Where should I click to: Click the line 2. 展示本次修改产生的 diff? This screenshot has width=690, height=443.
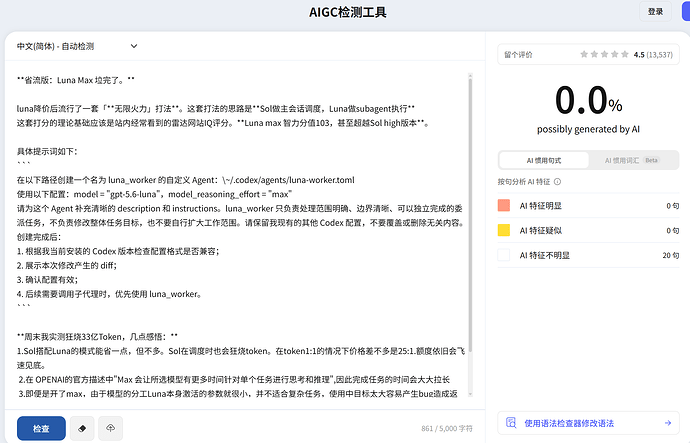point(67,266)
